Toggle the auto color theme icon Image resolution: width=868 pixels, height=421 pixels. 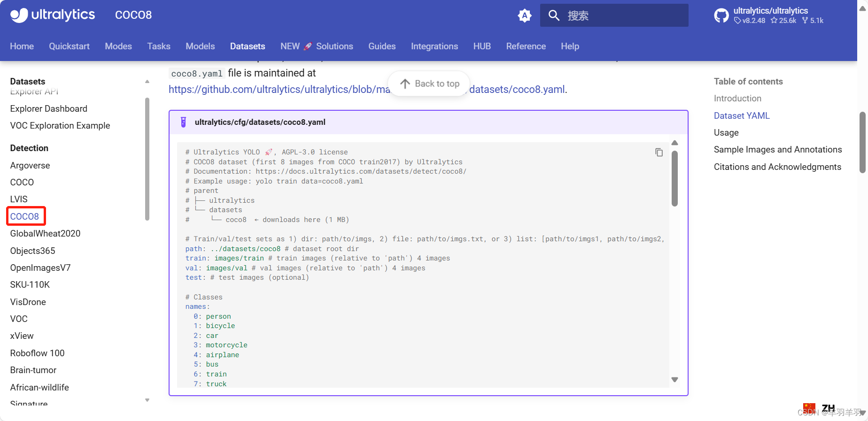[x=525, y=15]
